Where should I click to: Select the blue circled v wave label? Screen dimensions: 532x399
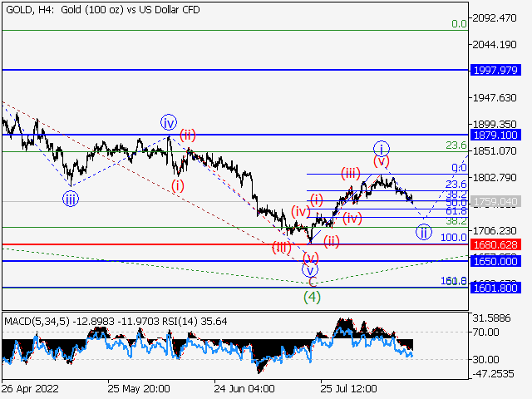(310, 270)
